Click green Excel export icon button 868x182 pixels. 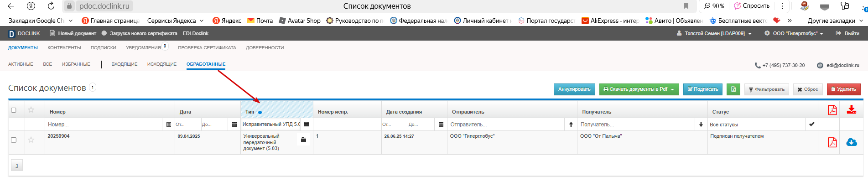733,89
